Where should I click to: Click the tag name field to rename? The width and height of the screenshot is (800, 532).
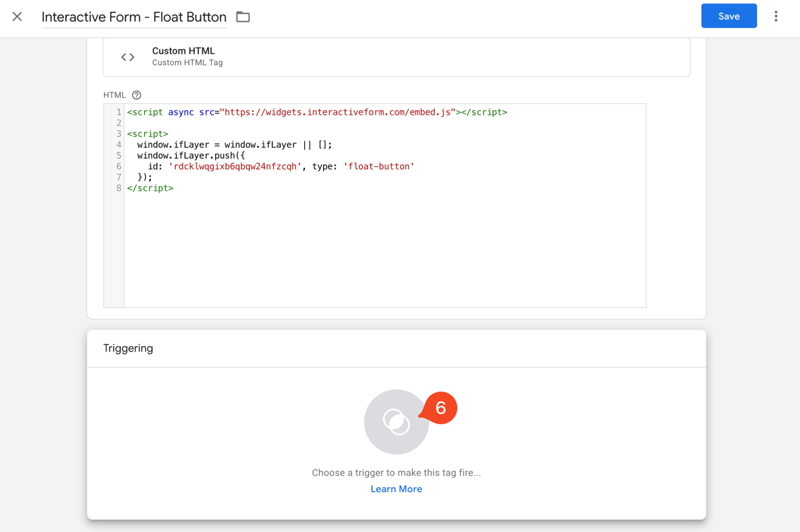(x=134, y=17)
